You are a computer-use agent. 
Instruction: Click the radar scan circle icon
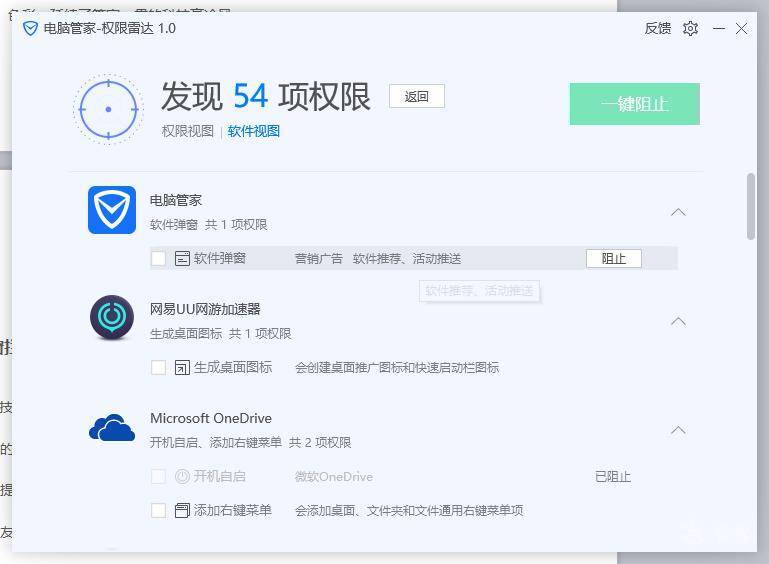[108, 109]
